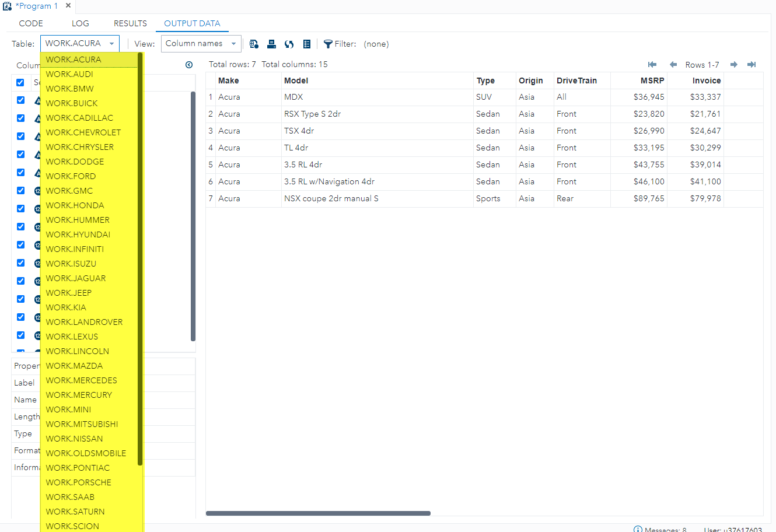The width and height of the screenshot is (776, 532).
Task: Click the table properties toolbar icon
Action: (x=254, y=44)
